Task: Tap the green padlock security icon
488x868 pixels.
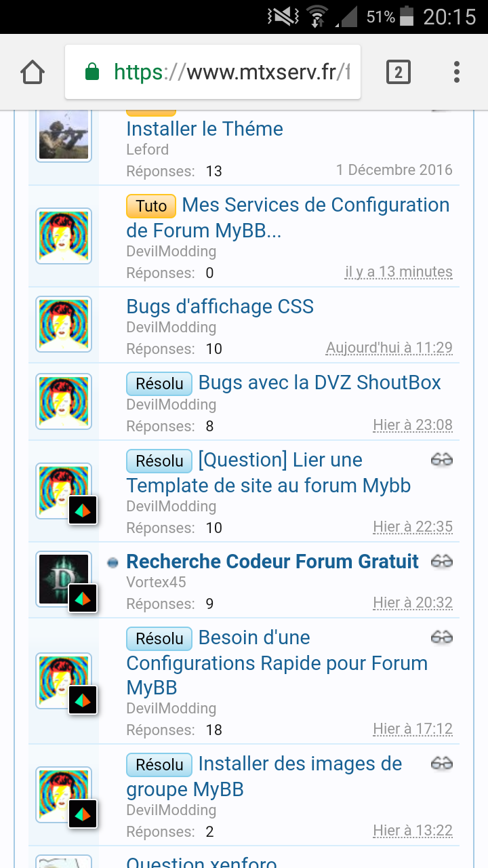Action: 92,72
